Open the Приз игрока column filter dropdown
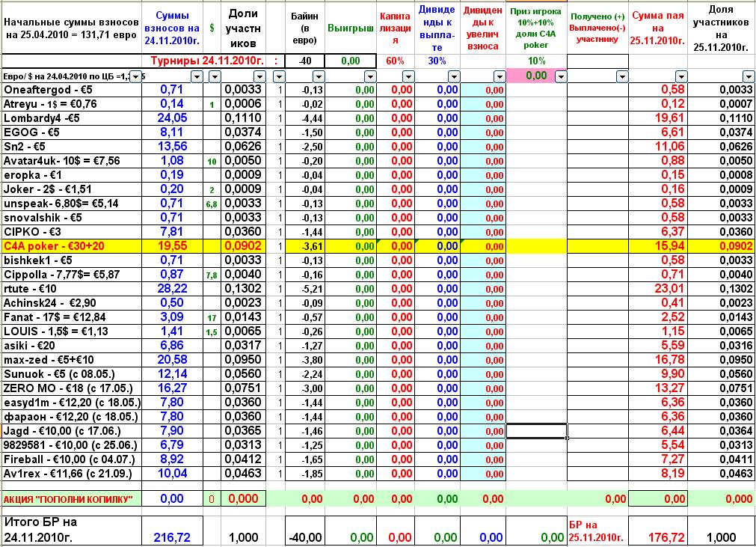 (x=561, y=76)
